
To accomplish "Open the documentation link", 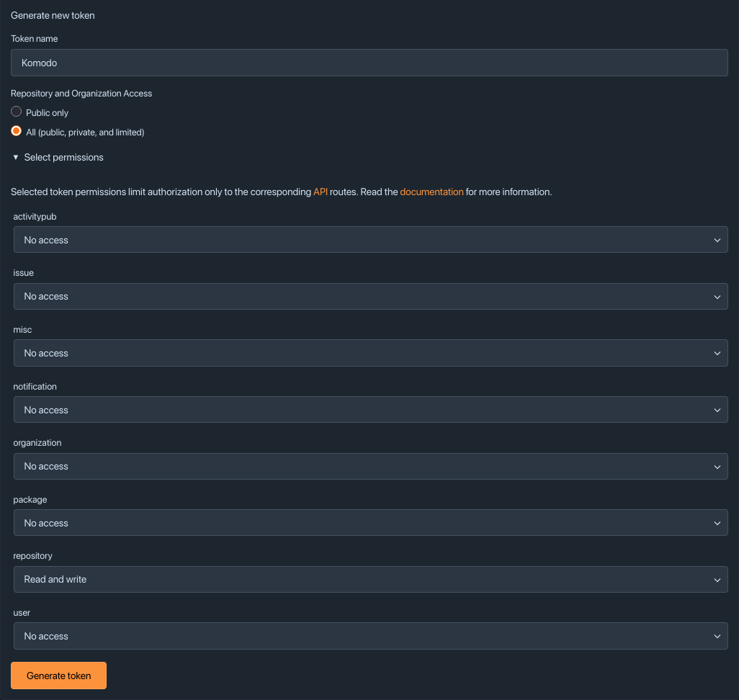I will 431,192.
